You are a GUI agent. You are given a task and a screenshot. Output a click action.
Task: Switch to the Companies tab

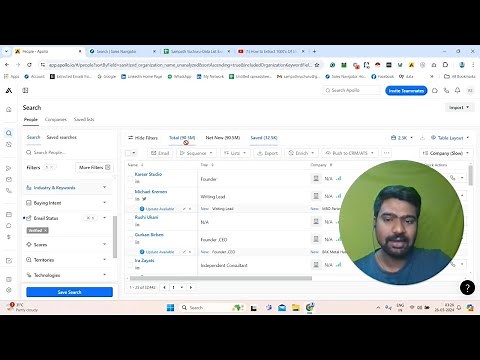point(56,119)
